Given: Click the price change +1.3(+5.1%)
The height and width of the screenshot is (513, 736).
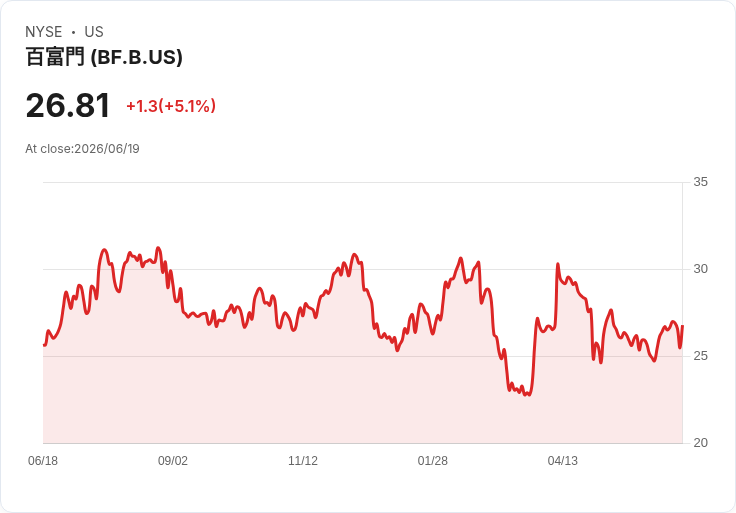Looking at the screenshot, I should click(171, 106).
